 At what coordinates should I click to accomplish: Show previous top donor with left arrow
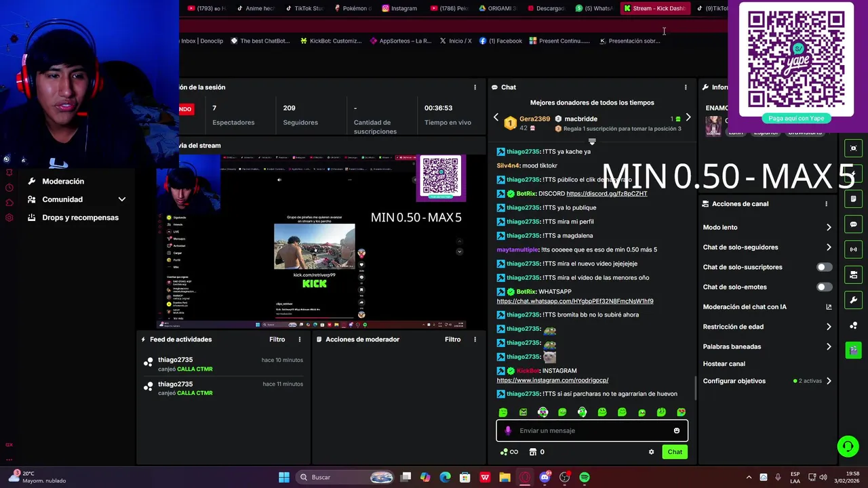click(496, 118)
